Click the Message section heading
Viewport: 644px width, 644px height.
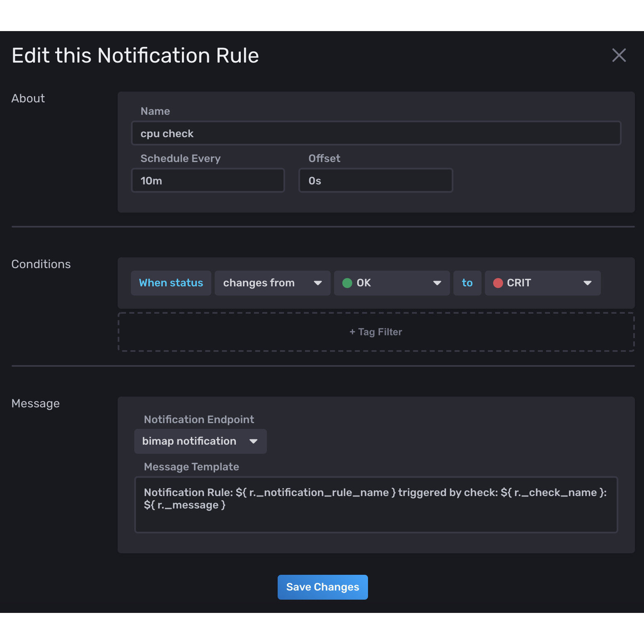click(x=35, y=404)
